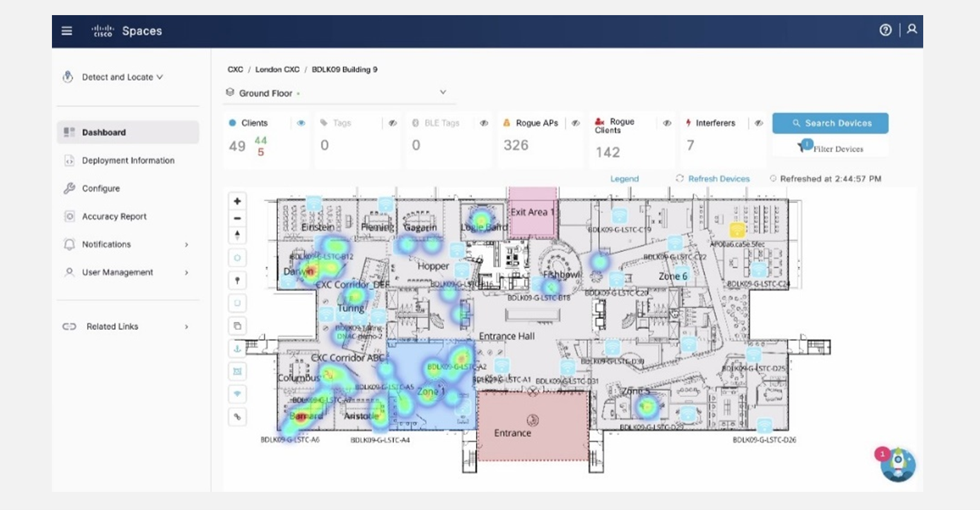Click the red Entrance zone on map
Image resolution: width=980 pixels, height=510 pixels.
[533, 426]
